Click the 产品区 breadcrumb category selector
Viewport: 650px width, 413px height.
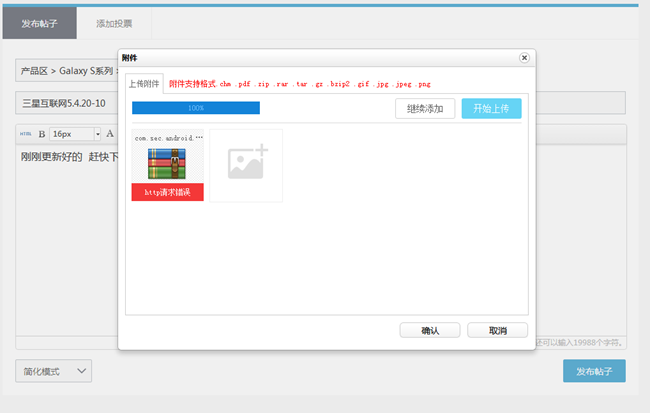tap(66, 72)
